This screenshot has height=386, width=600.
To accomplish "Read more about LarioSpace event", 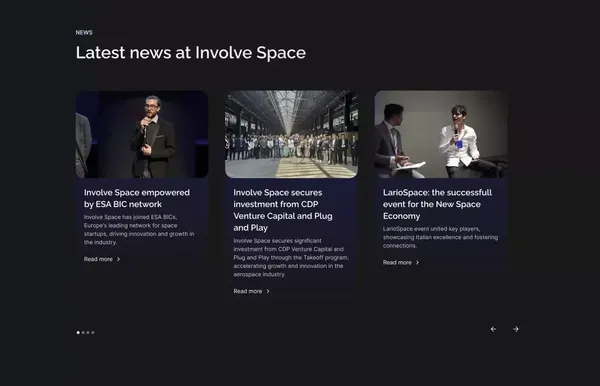I will pyautogui.click(x=401, y=262).
